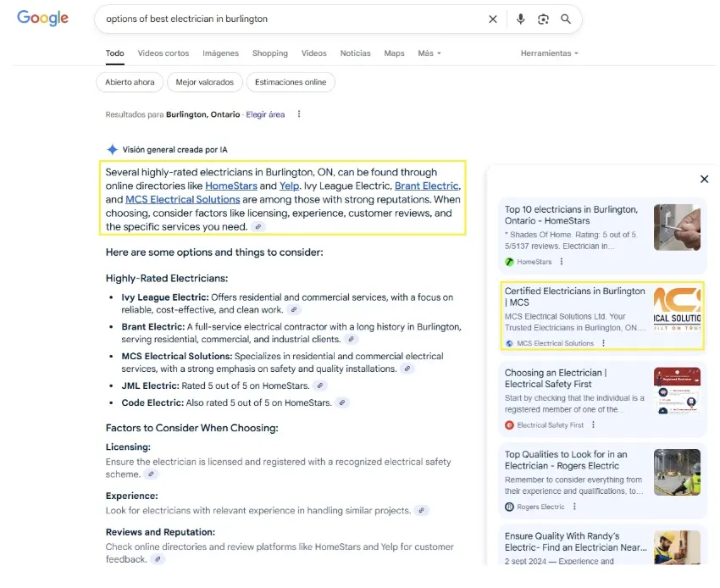Open Certified Electricians in Burlington MCS result
This screenshot has width=720, height=588.
pyautogui.click(x=575, y=297)
